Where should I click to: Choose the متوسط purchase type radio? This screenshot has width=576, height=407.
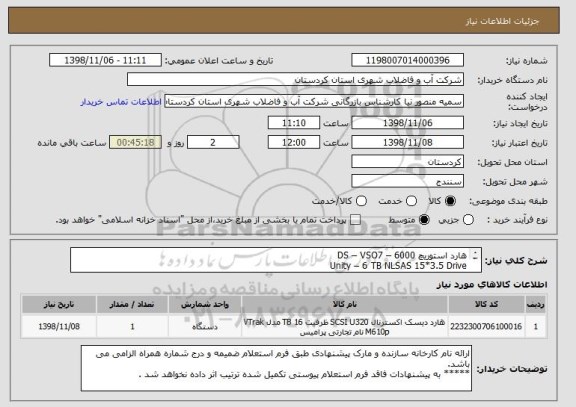[424, 220]
